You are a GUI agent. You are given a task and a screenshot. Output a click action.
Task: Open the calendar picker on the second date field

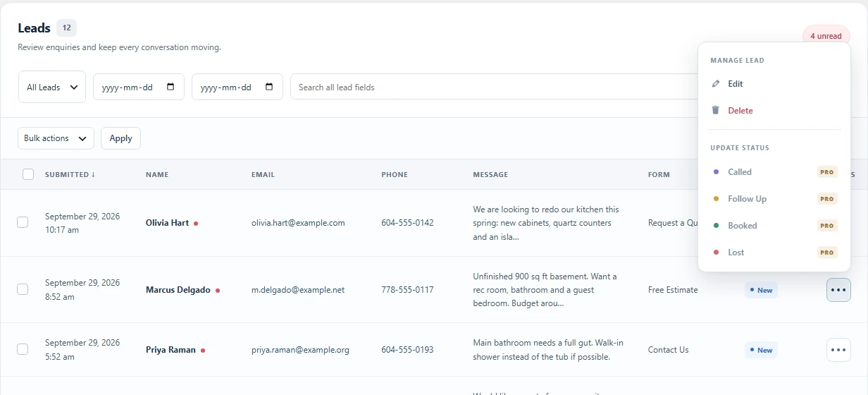(269, 87)
